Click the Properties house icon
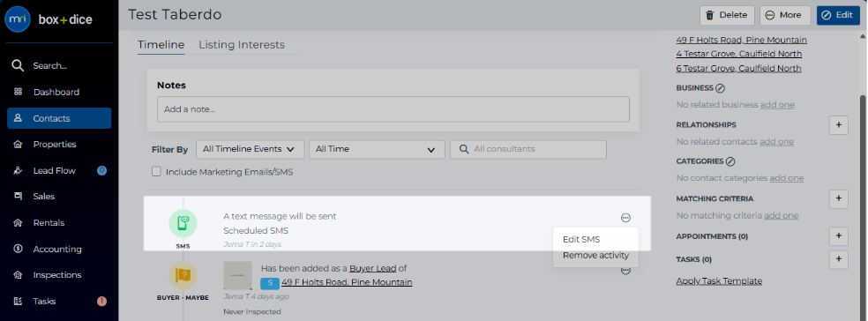 pos(18,145)
